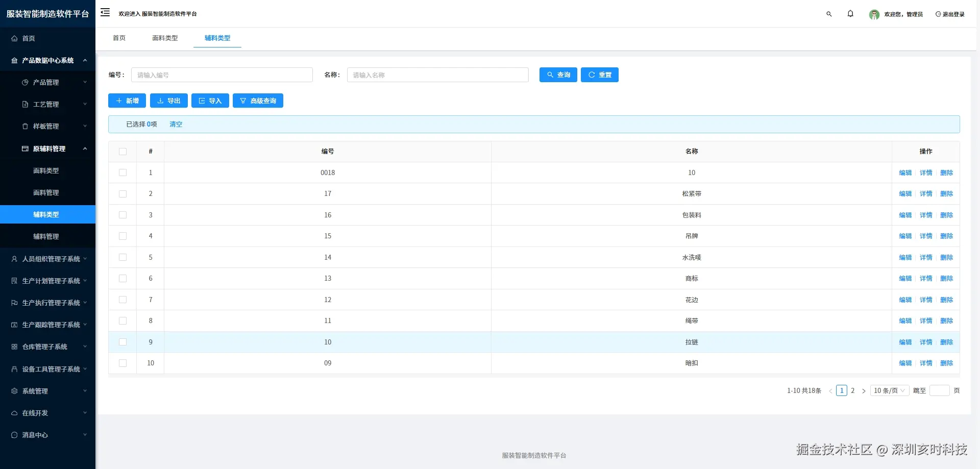Click 清空 to clear selection

pos(176,124)
